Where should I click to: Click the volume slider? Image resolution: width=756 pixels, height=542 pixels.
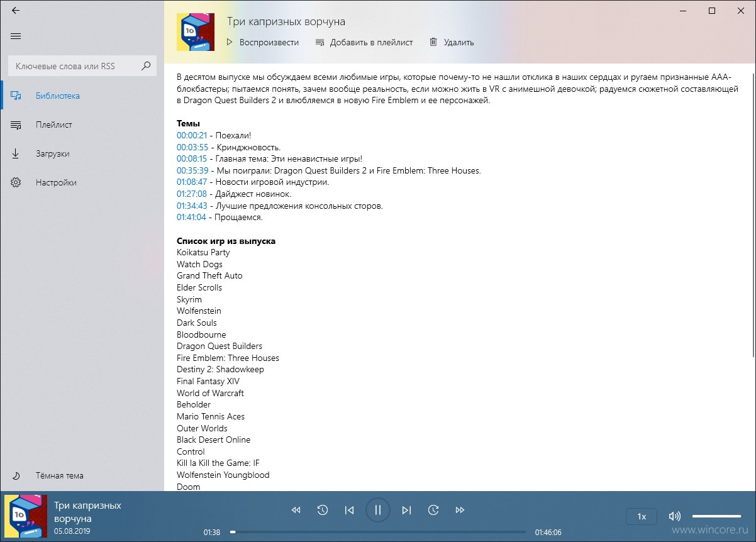click(717, 516)
